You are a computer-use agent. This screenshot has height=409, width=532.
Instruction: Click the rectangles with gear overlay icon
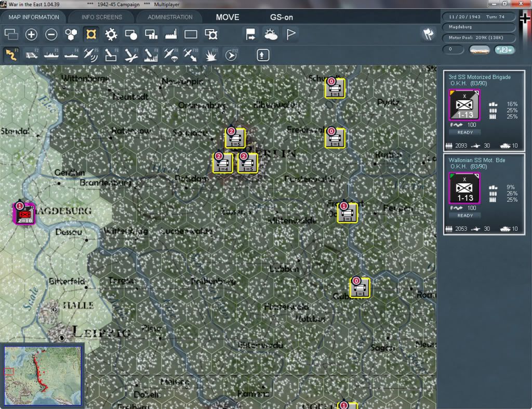(x=211, y=34)
